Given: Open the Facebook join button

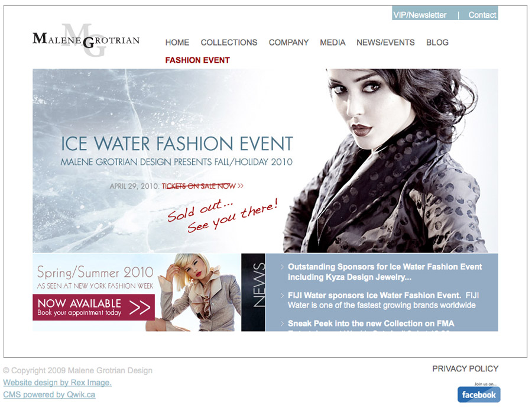Looking at the screenshot, I should 479,394.
